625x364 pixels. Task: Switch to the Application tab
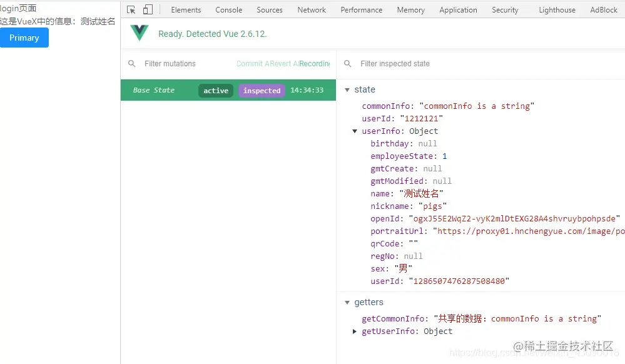(x=459, y=10)
